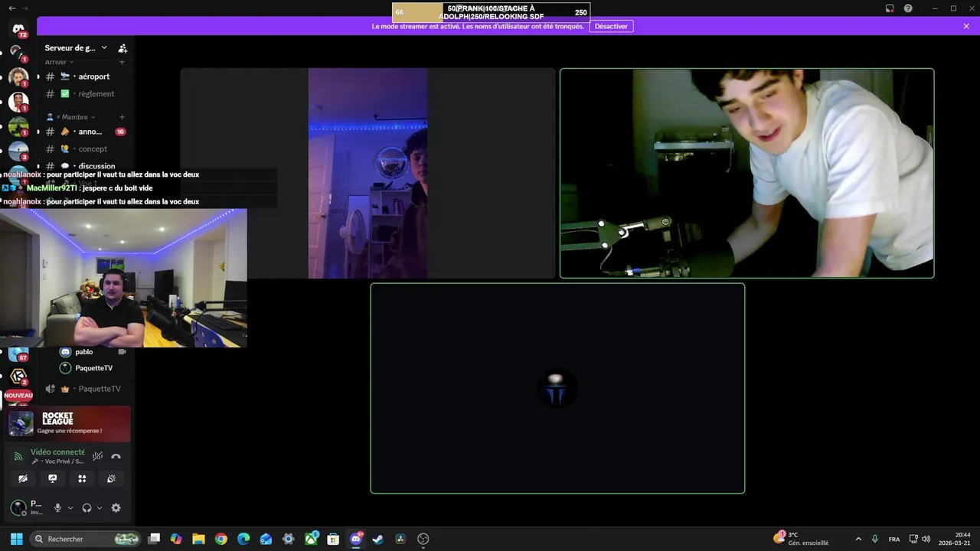This screenshot has width=980, height=551.
Task: Open the activities launcher icon
Action: (x=82, y=478)
